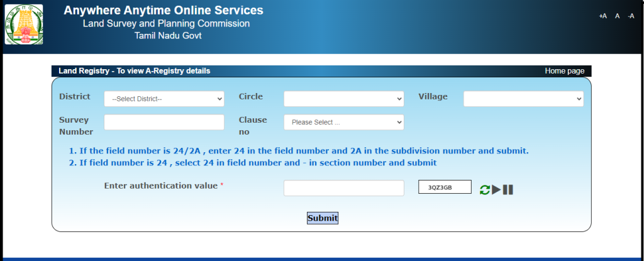Open the District dropdown
Image resolution: width=644 pixels, height=261 pixels.
[164, 99]
